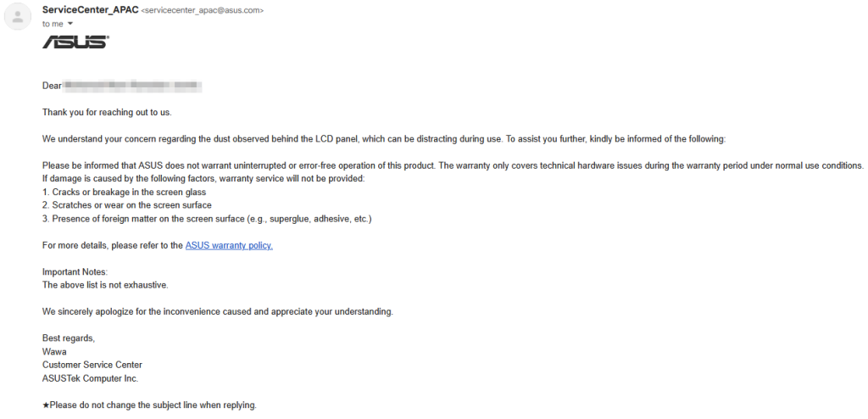Screen dimensions: 868x419
Task: Click the star symbol before subject line note
Action: tap(46, 405)
